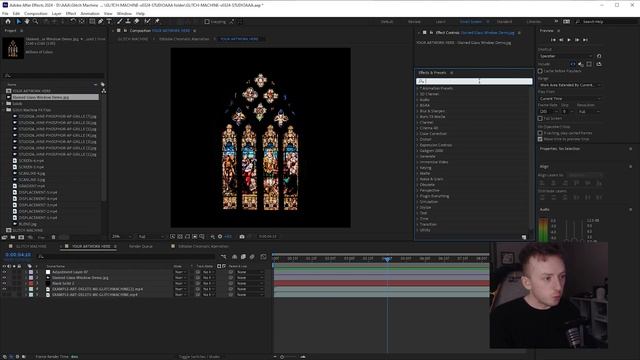Viewport: 640px width, 360px height.
Task: Hide Stained Glass Window Demo layer eye
Action: (4, 278)
